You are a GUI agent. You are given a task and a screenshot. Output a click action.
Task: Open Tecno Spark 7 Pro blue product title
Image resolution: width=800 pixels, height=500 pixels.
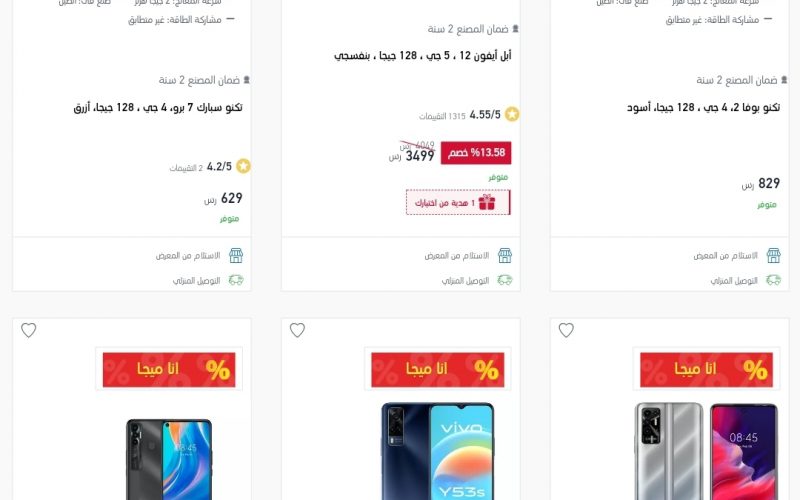(x=158, y=108)
